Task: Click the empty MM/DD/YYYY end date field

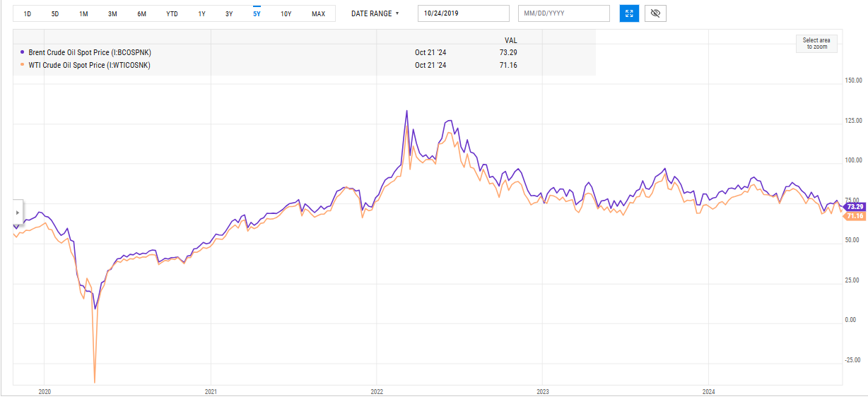Action: (x=563, y=13)
